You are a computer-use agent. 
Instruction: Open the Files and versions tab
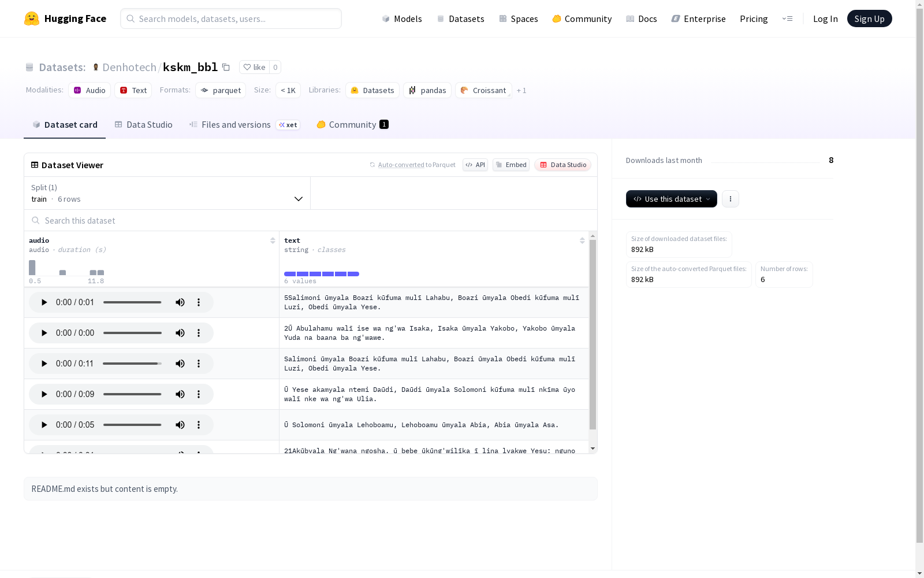(244, 125)
